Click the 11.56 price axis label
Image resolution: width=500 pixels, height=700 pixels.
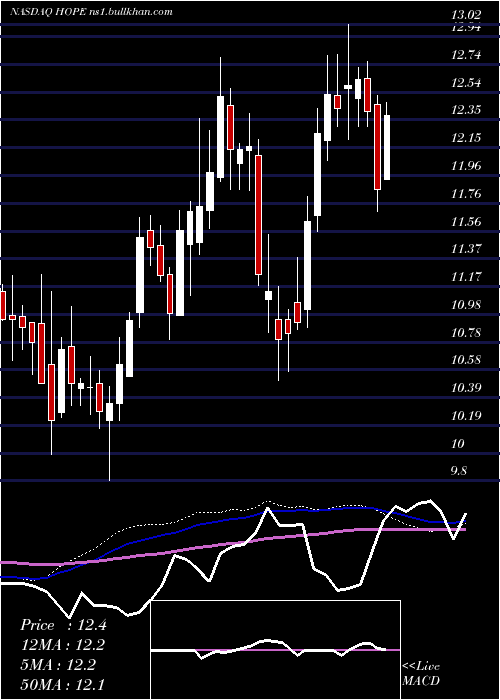(467, 221)
